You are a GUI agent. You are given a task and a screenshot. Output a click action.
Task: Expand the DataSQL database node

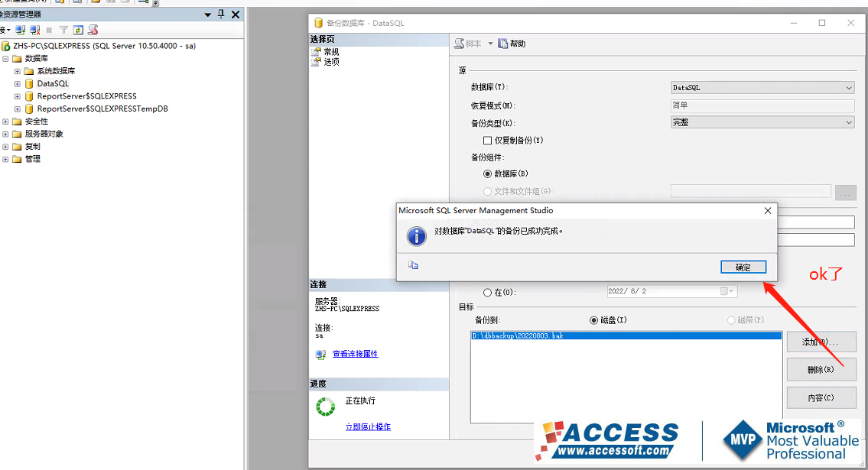17,84
